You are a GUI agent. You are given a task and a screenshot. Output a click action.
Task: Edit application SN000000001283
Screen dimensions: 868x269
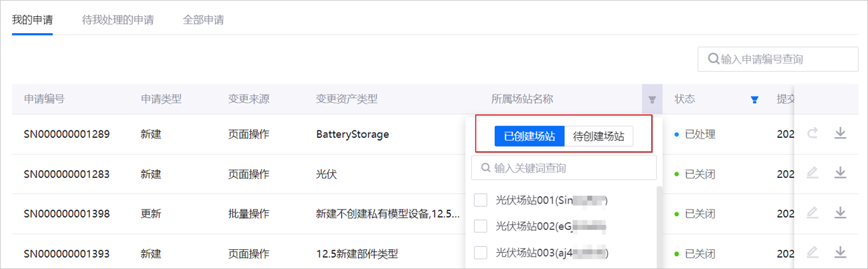[x=812, y=174]
